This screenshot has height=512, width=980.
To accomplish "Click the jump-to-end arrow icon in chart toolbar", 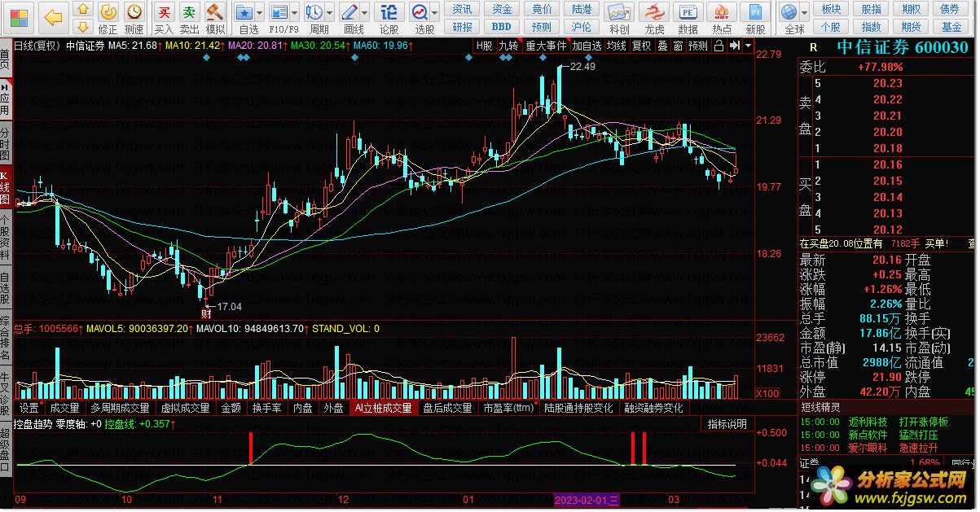I will (x=735, y=46).
